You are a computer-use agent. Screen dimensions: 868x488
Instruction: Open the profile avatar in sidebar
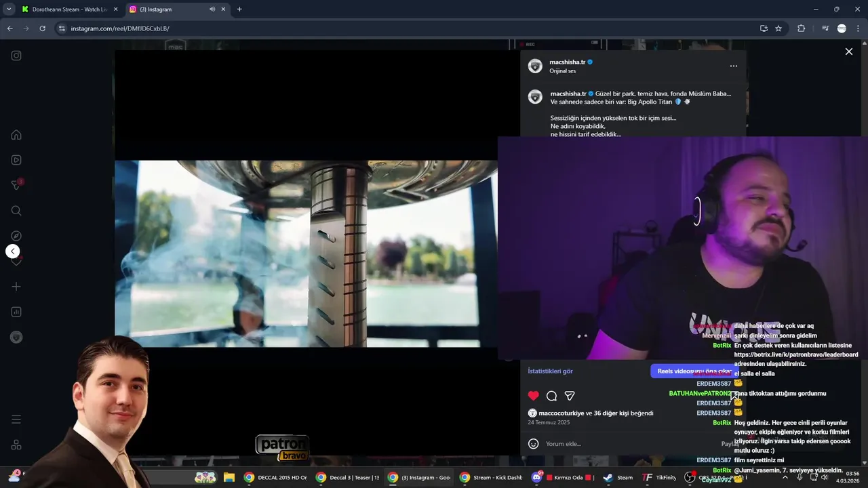click(x=16, y=338)
